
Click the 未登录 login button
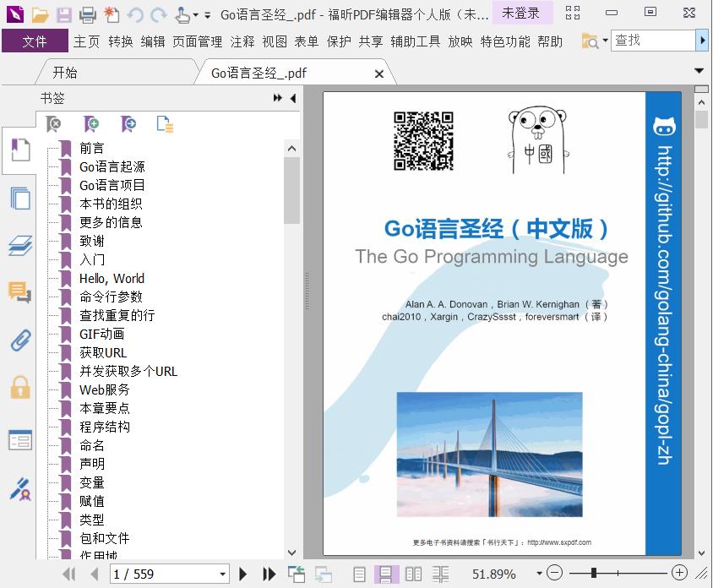(x=521, y=13)
